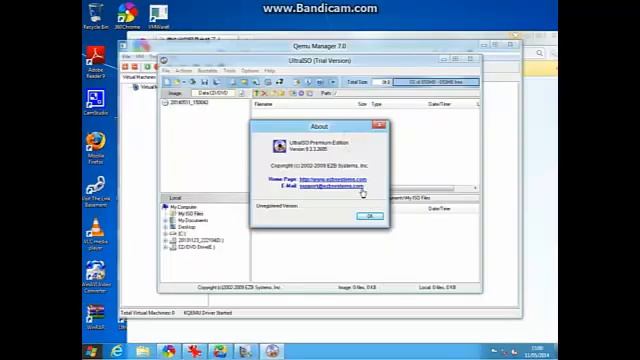Click the Save As icon in UltraISO toolbar

pos(217,82)
